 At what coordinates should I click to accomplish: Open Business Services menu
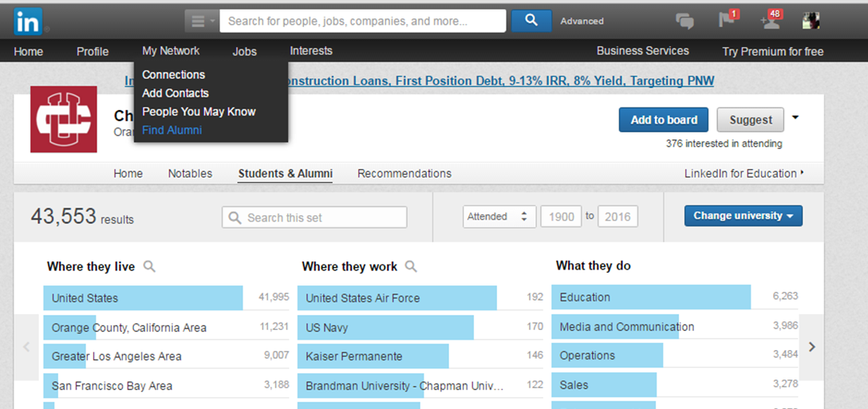(x=643, y=51)
